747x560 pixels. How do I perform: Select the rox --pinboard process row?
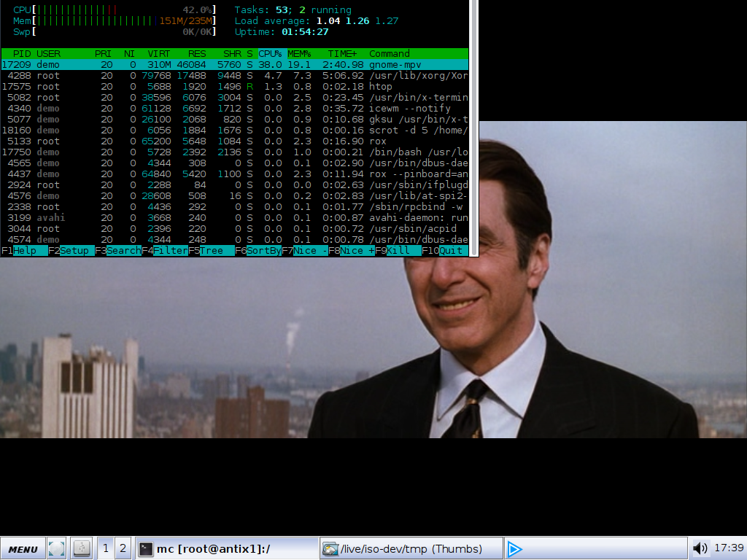[x=235, y=174]
